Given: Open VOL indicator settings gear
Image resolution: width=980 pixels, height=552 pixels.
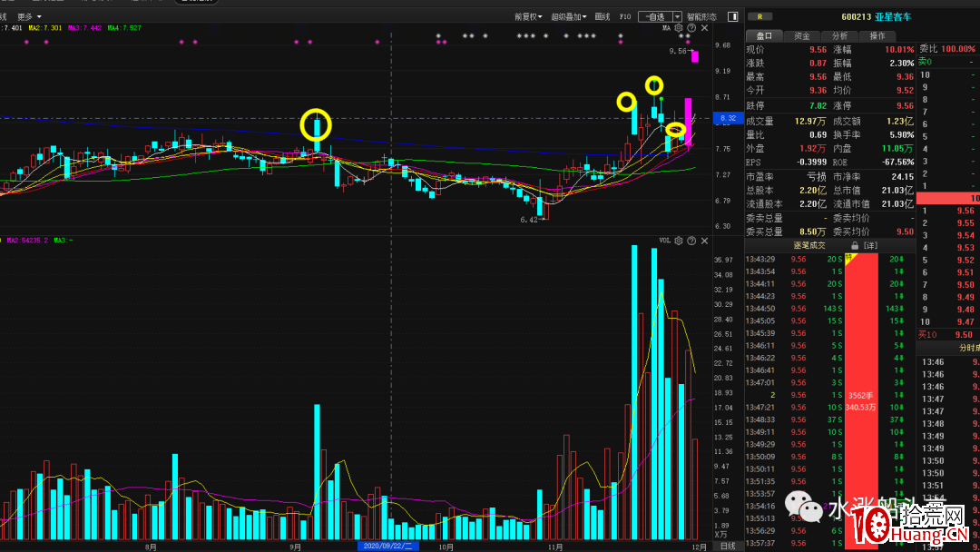Looking at the screenshot, I should [679, 241].
